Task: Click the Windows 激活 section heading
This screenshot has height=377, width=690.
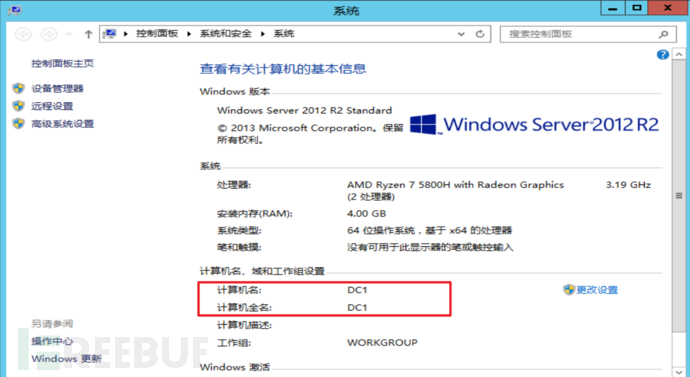Action: (235, 367)
